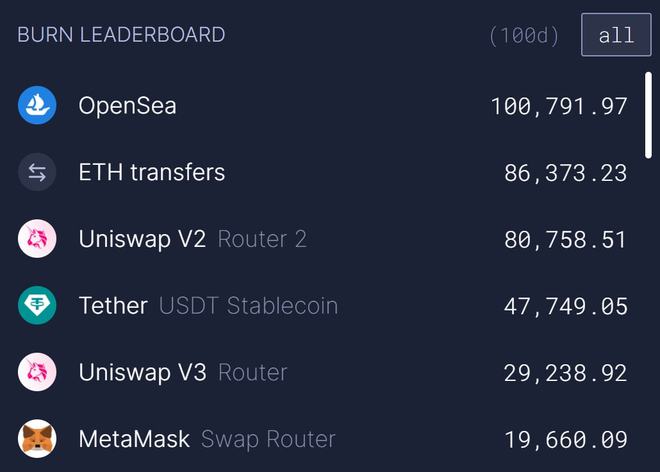Click the Uniswap V3 unicorn icon
Screen dimensions: 660x472
[37, 372]
